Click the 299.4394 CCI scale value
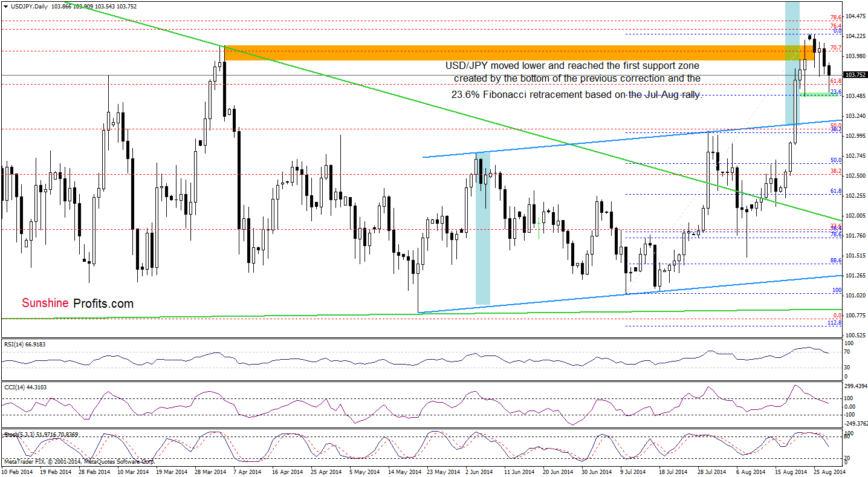 [x=855, y=386]
